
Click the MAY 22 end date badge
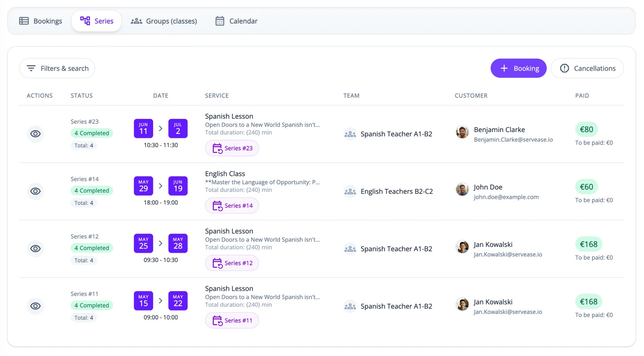(x=178, y=301)
